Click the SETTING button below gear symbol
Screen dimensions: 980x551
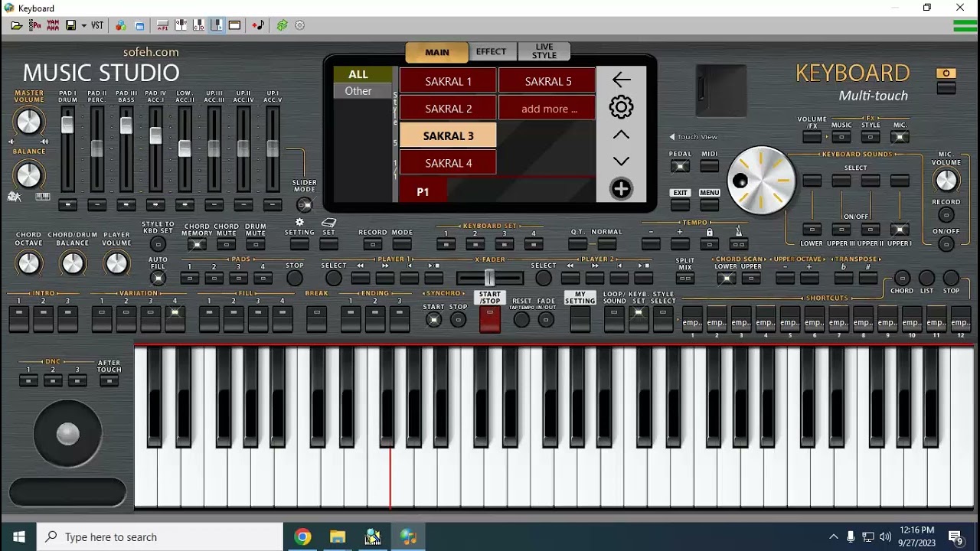tap(299, 245)
